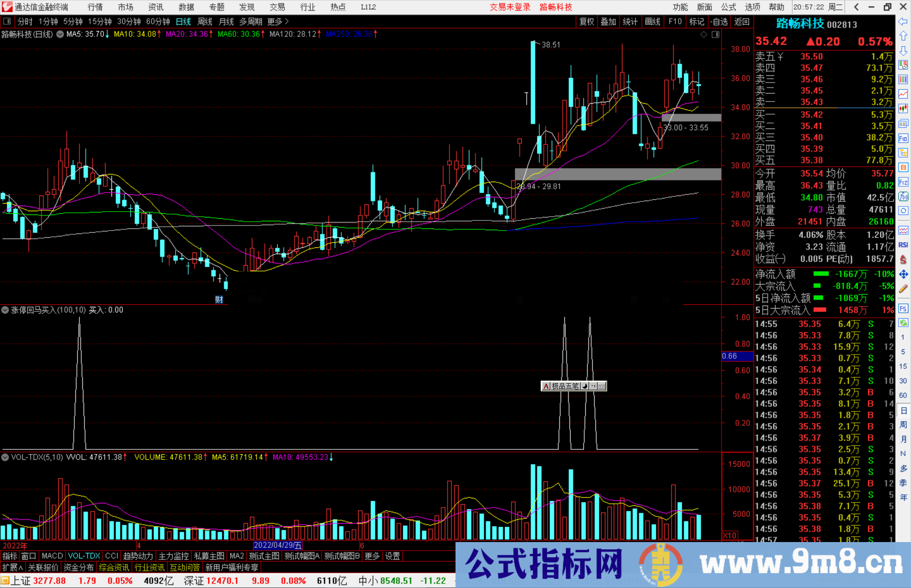The width and height of the screenshot is (911, 588).
Task: Click the four-way move arrows icon
Action: click(903, 274)
